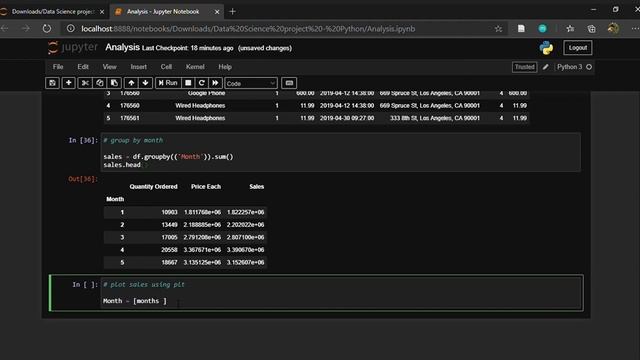Viewport: 640px width, 360px height.
Task: Click the Month index label
Action: (115, 199)
